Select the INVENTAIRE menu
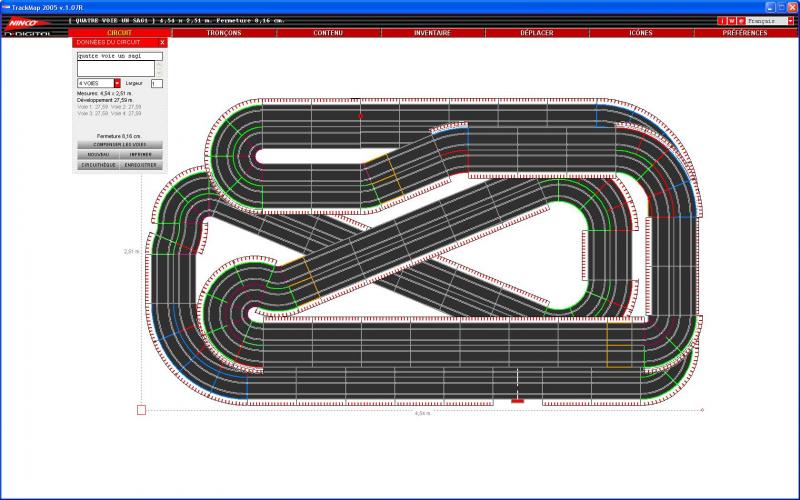Screen dimensions: 800x500 tap(432, 33)
